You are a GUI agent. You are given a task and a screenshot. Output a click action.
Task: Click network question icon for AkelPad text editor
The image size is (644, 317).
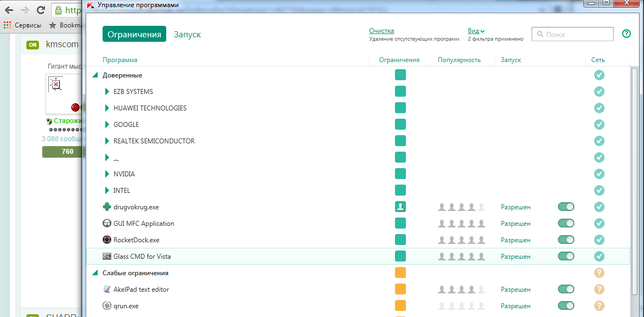click(x=599, y=290)
